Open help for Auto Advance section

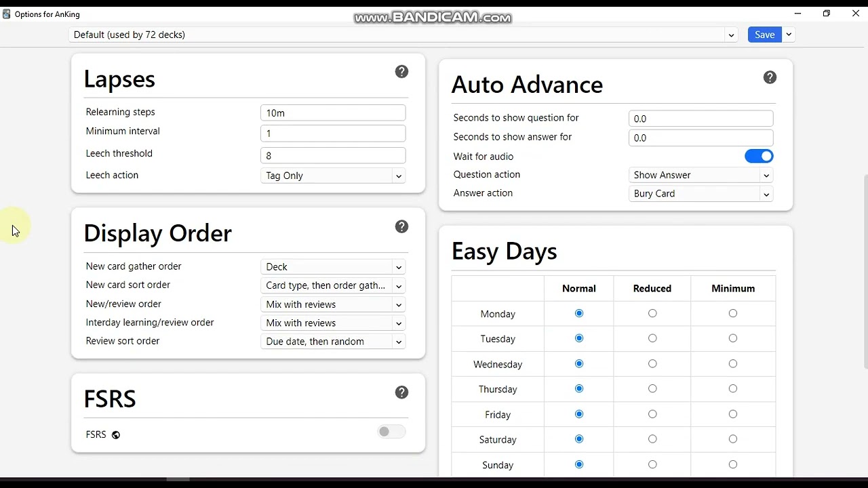(x=770, y=77)
